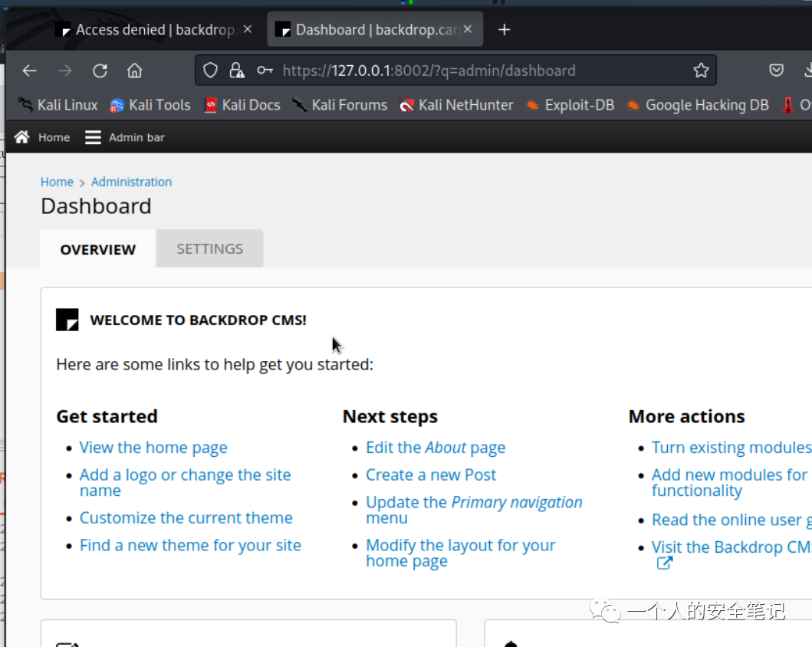Click the Home icon in admin bar
This screenshot has width=812, height=647.
(x=21, y=137)
